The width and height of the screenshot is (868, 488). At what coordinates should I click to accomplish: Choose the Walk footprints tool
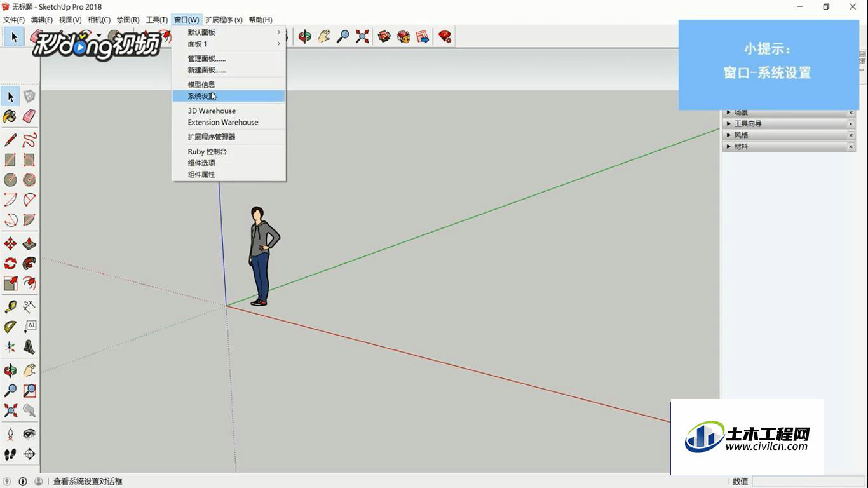[x=10, y=454]
